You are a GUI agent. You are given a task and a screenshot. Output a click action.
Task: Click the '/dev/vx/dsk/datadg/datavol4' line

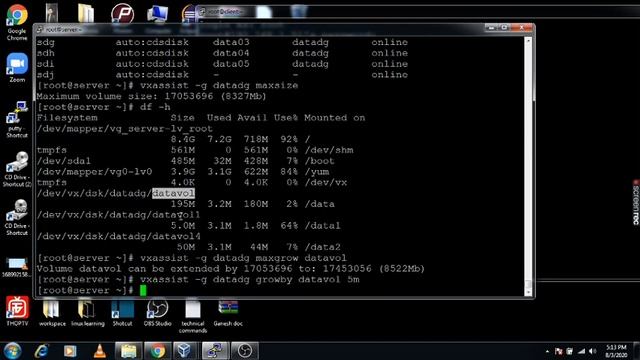[x=119, y=236]
